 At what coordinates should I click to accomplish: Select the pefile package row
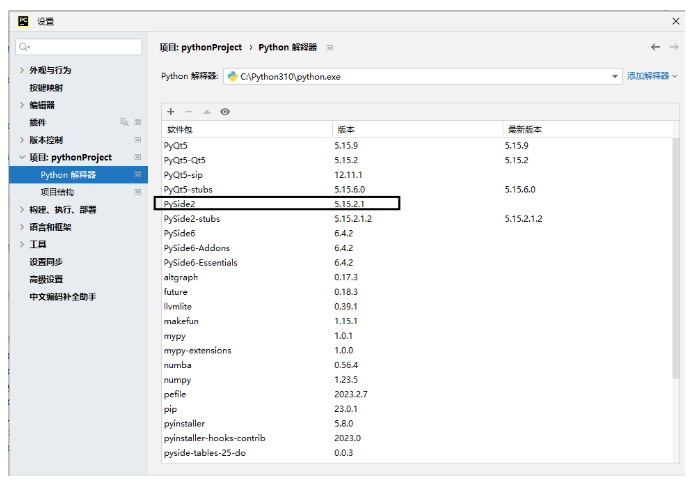coord(417,394)
